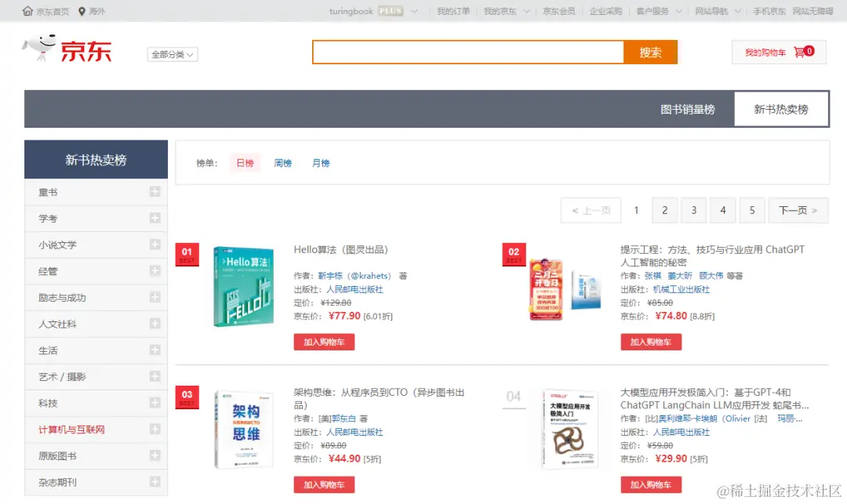Viewport: 847px width, 504px height.
Task: Expand the 学考 category plus icon
Action: click(154, 218)
